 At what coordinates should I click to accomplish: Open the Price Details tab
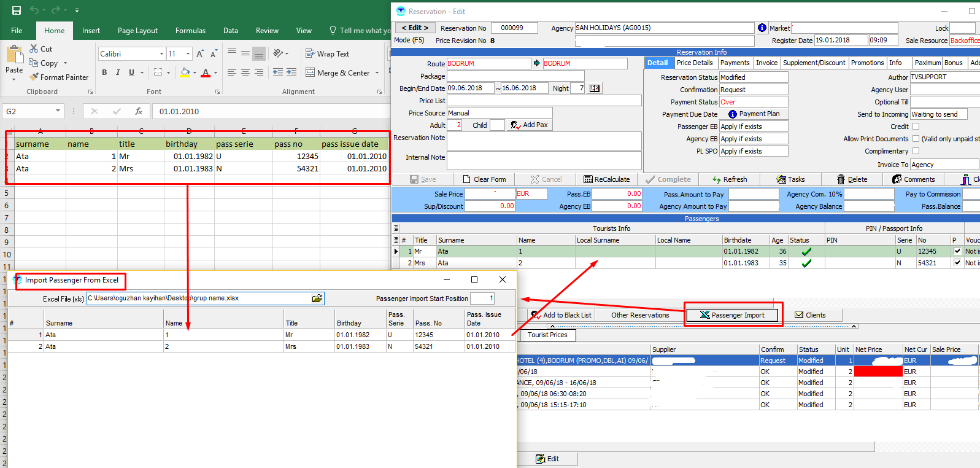(694, 63)
